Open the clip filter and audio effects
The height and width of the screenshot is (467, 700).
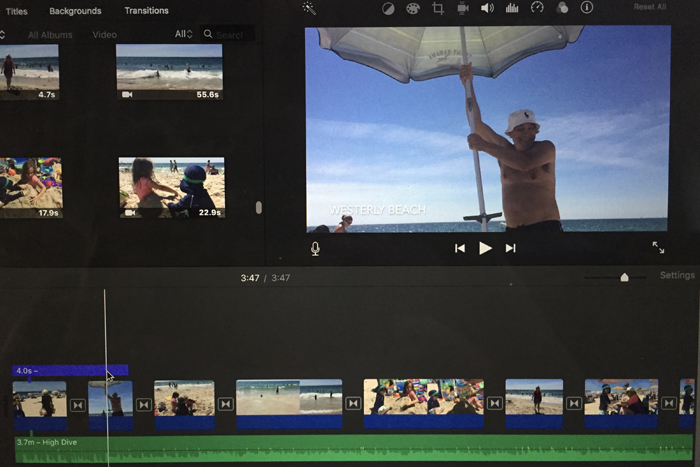562,8
